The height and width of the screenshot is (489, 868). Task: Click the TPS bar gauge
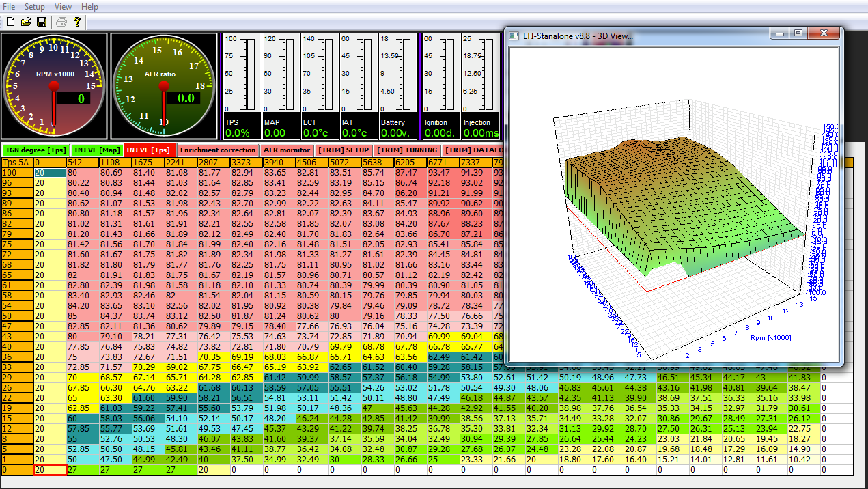point(242,85)
